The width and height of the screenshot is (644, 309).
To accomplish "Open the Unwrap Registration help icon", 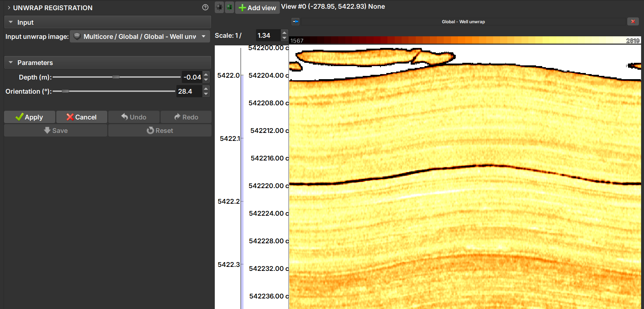I will (x=205, y=7).
